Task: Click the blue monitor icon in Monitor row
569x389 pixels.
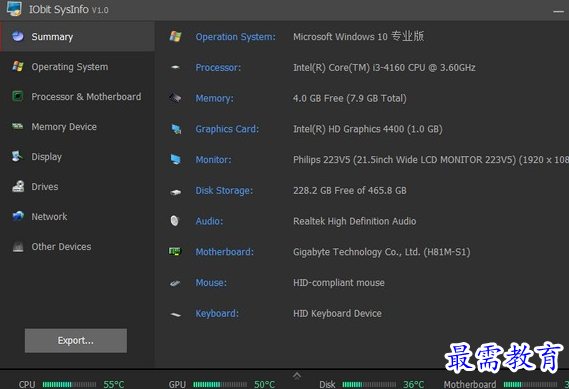Action: (x=176, y=159)
